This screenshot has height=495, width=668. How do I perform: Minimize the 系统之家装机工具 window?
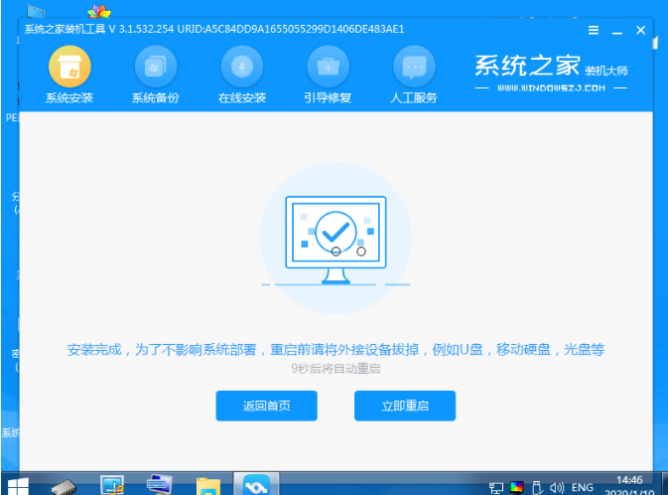click(617, 31)
